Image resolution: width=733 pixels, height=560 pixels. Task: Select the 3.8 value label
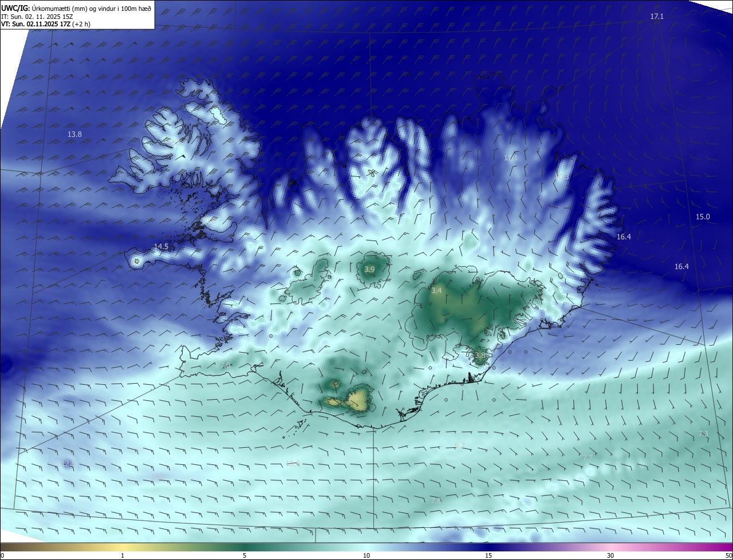[479, 355]
